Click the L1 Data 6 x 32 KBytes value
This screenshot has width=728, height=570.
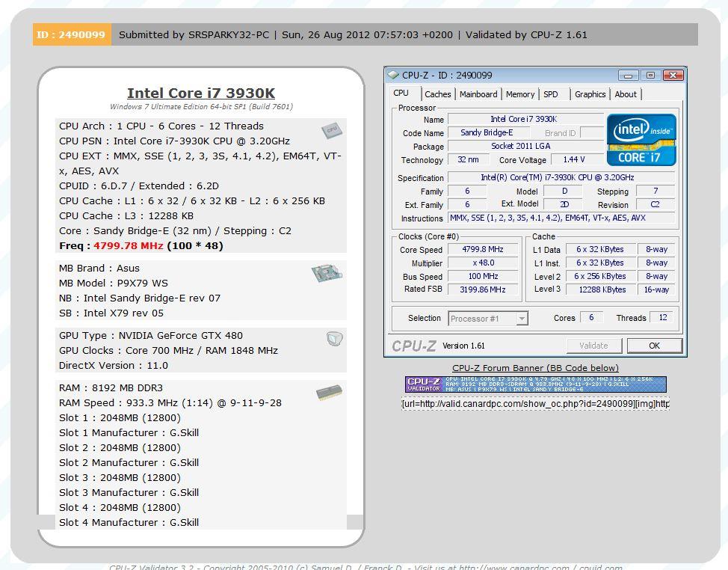point(601,249)
